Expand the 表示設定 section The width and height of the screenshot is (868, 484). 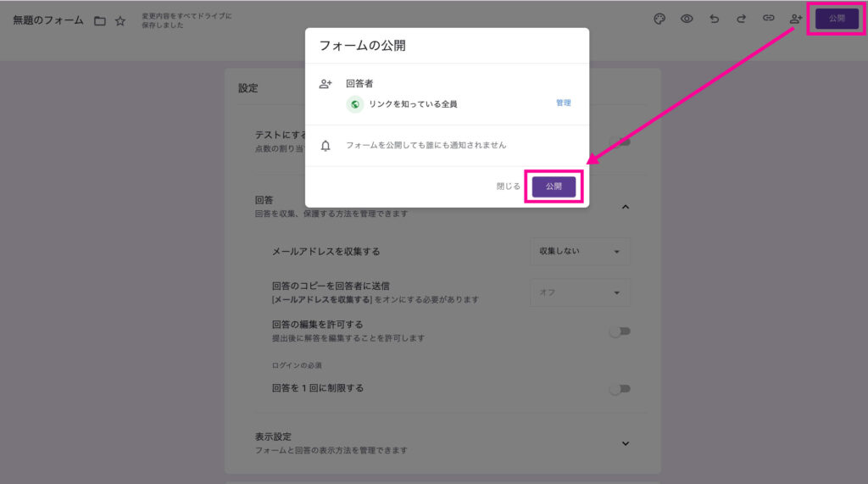tap(626, 443)
